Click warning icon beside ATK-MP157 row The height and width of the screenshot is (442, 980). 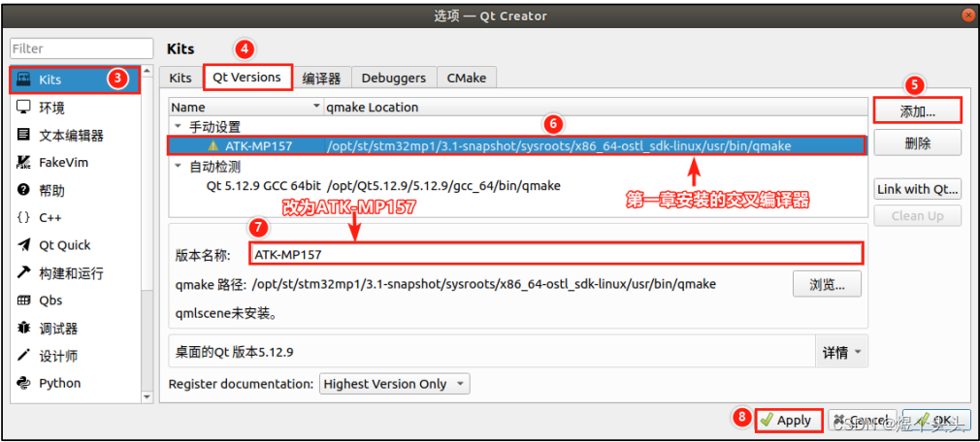click(x=213, y=146)
